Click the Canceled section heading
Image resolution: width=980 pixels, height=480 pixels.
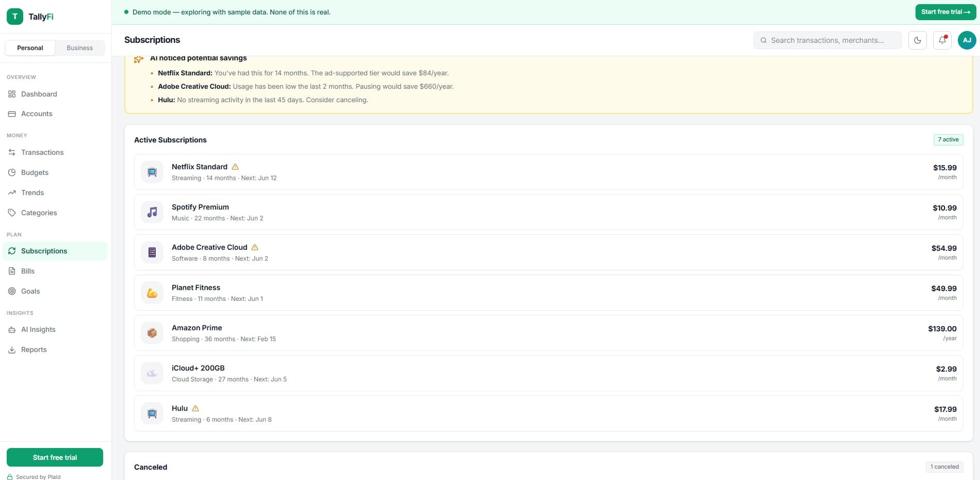(x=151, y=467)
